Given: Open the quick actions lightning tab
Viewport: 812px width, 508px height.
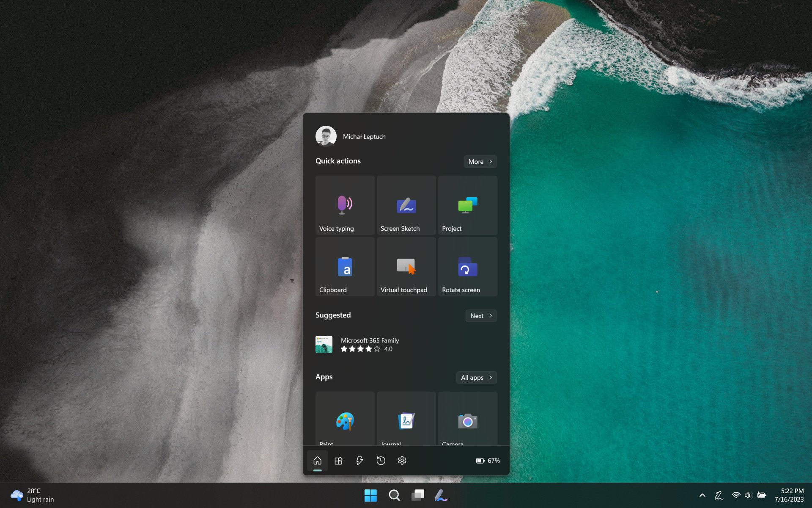Looking at the screenshot, I should (x=359, y=461).
